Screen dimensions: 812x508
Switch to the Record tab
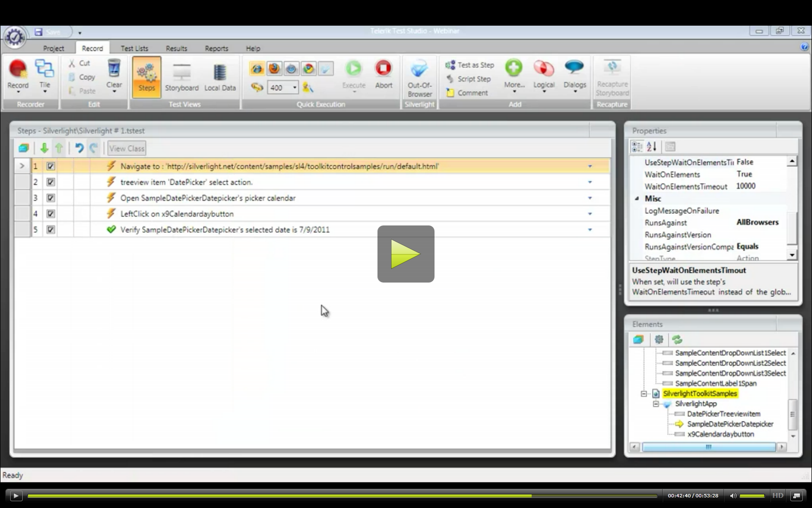point(92,48)
